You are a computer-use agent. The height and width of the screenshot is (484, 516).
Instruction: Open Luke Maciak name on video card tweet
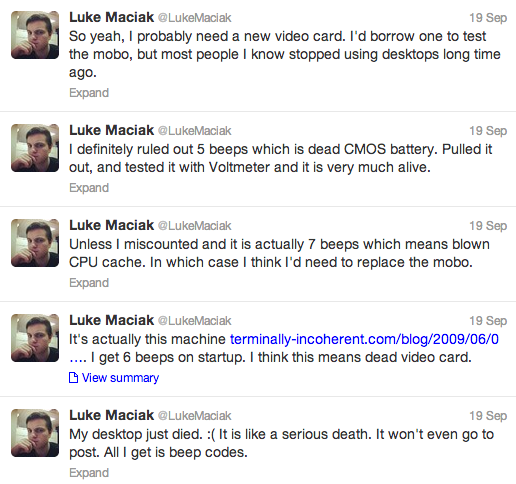[111, 17]
